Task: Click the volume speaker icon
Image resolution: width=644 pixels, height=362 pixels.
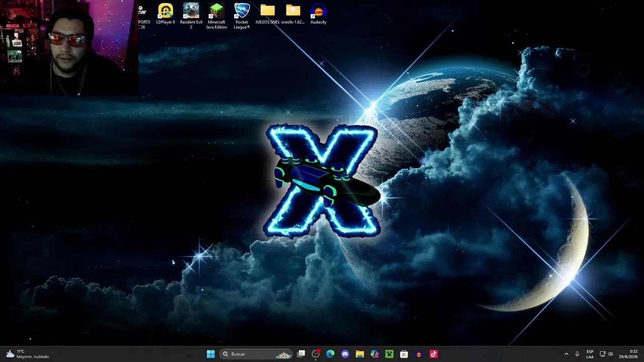Action: (610, 354)
